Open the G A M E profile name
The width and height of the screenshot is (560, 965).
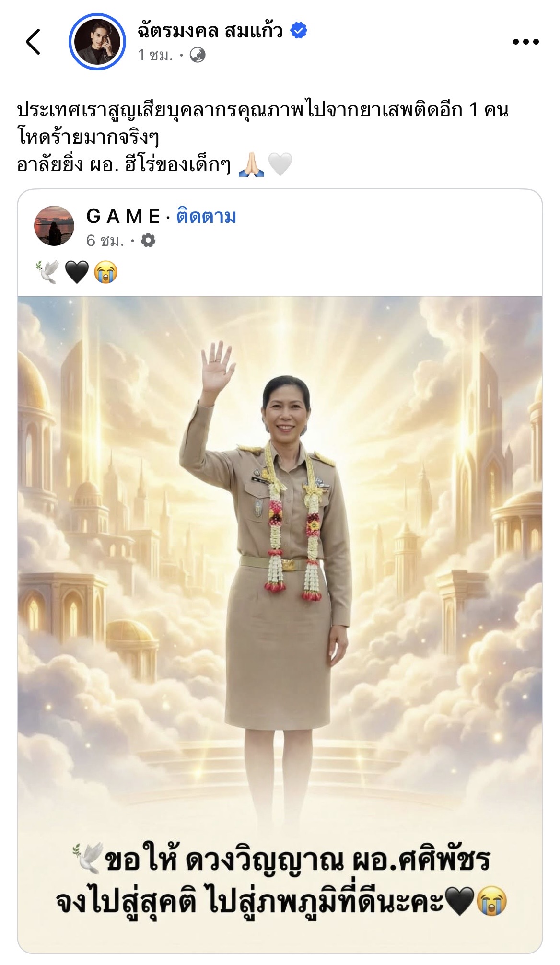(x=123, y=217)
